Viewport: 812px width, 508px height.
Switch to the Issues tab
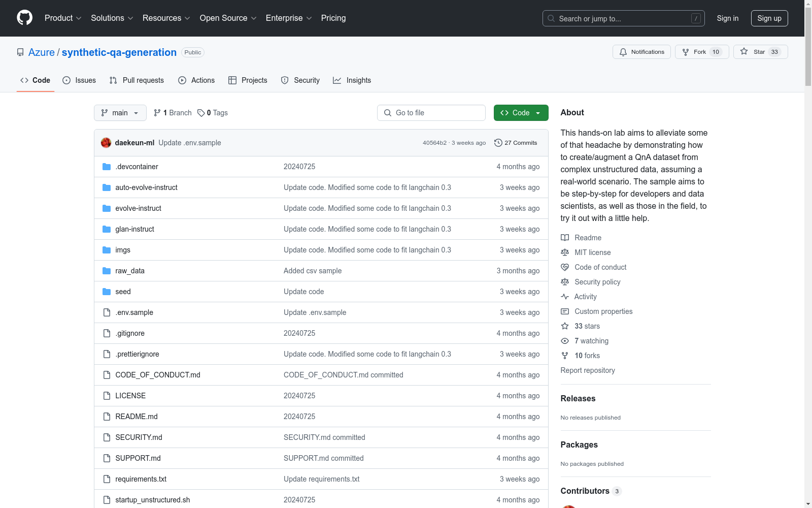click(79, 80)
